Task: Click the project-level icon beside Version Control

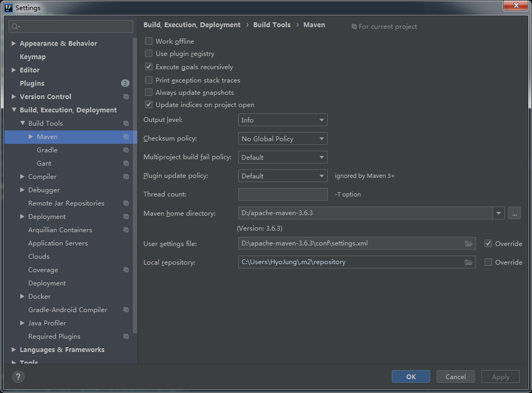Action: tap(126, 97)
